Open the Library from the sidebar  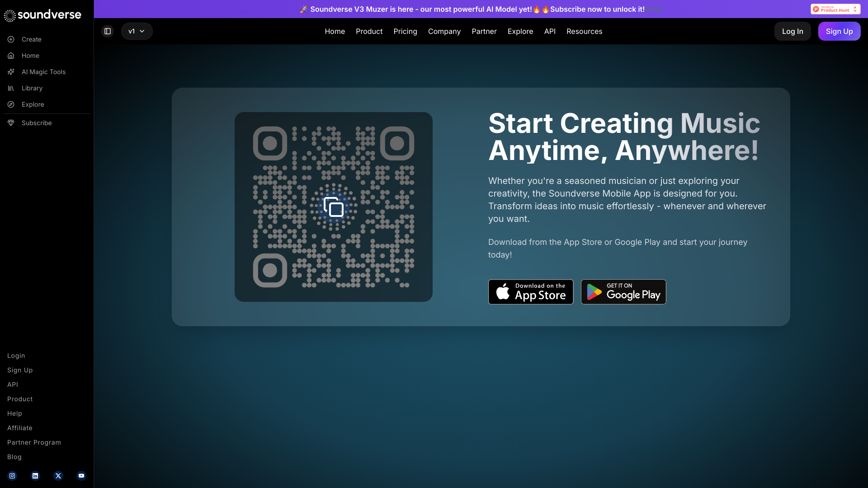[x=32, y=88]
